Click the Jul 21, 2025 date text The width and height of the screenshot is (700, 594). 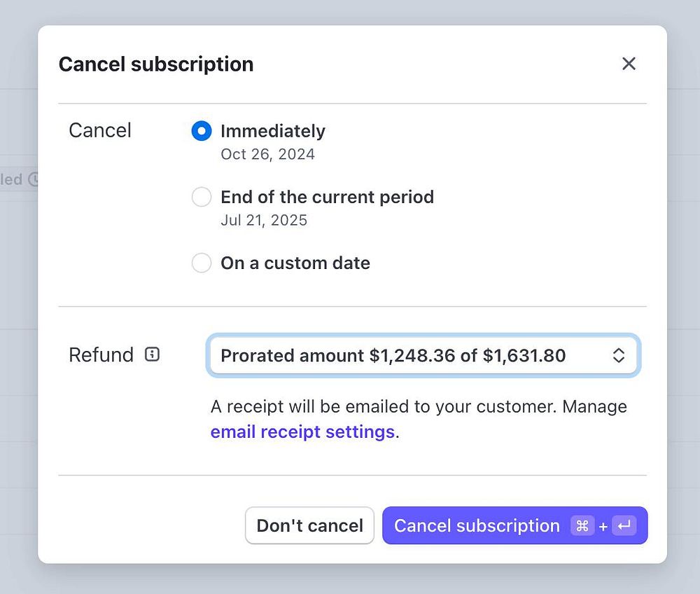tap(264, 220)
